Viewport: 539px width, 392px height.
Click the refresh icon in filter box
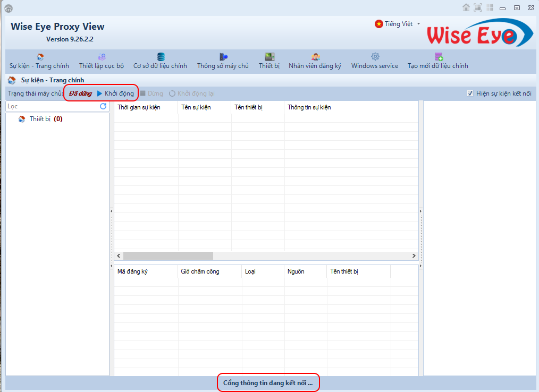coord(103,106)
